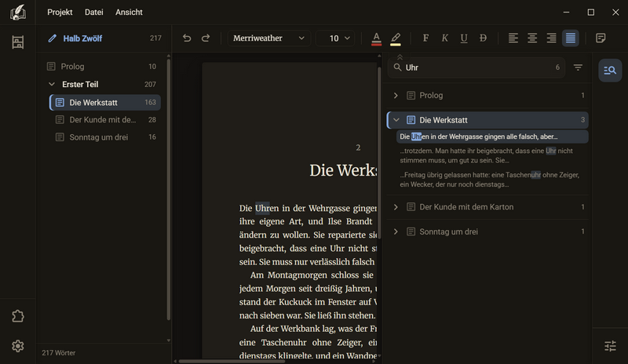
Task: Undo the last edit
Action: click(187, 38)
